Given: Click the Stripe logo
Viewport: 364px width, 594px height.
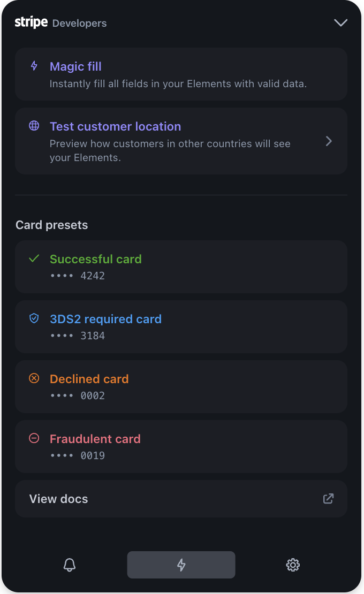Looking at the screenshot, I should point(31,22).
